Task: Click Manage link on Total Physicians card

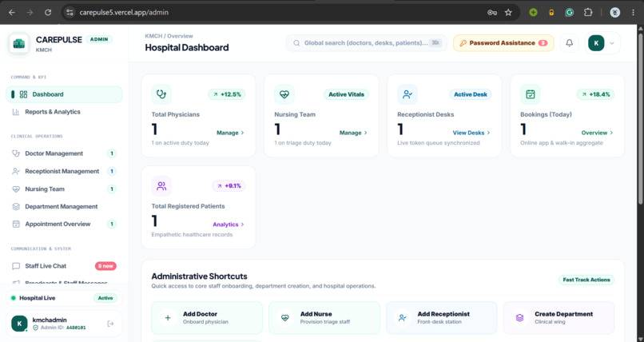Action: 230,133
